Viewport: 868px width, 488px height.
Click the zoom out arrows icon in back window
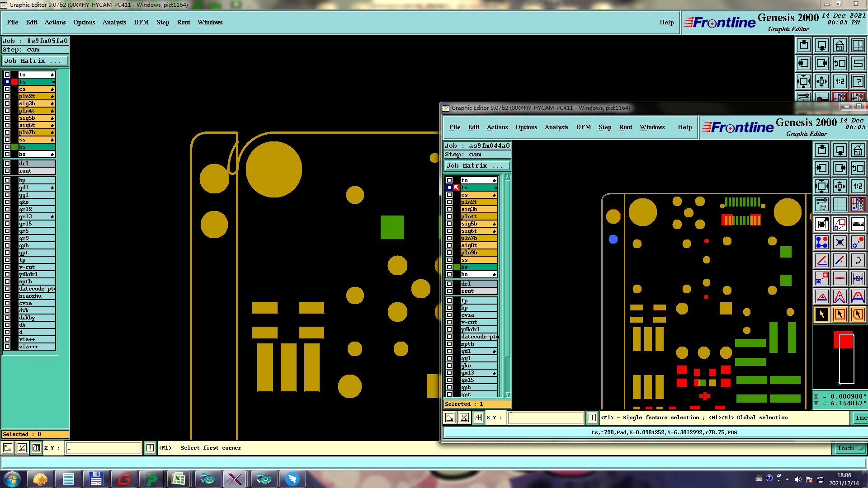[x=804, y=81]
